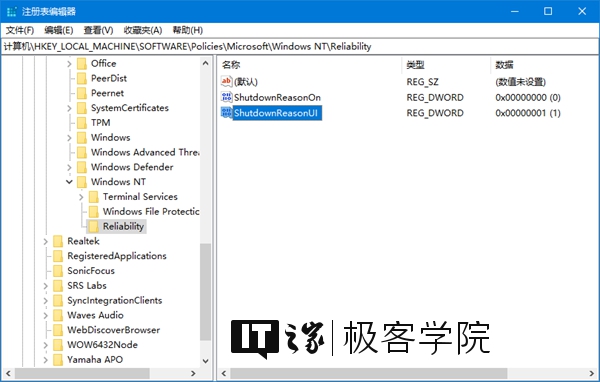Select the PeerDist folder icon
This screenshot has width=600, height=382.
click(x=82, y=78)
